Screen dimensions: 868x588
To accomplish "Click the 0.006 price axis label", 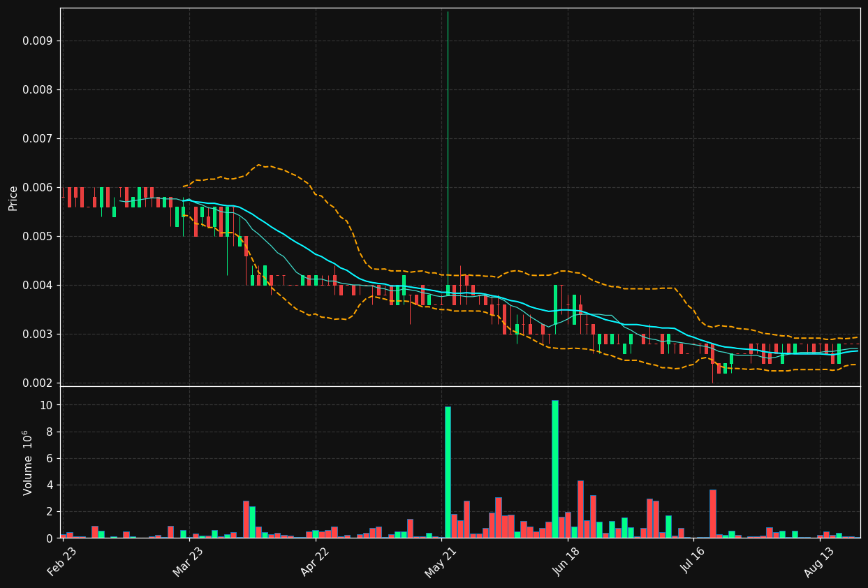I will 37,188.
